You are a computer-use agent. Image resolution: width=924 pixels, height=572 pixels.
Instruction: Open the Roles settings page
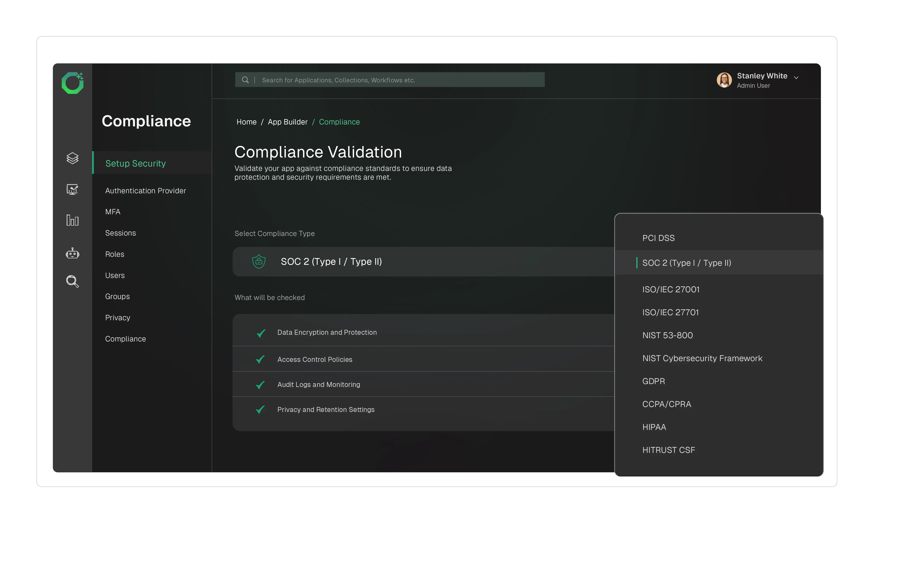tap(115, 254)
